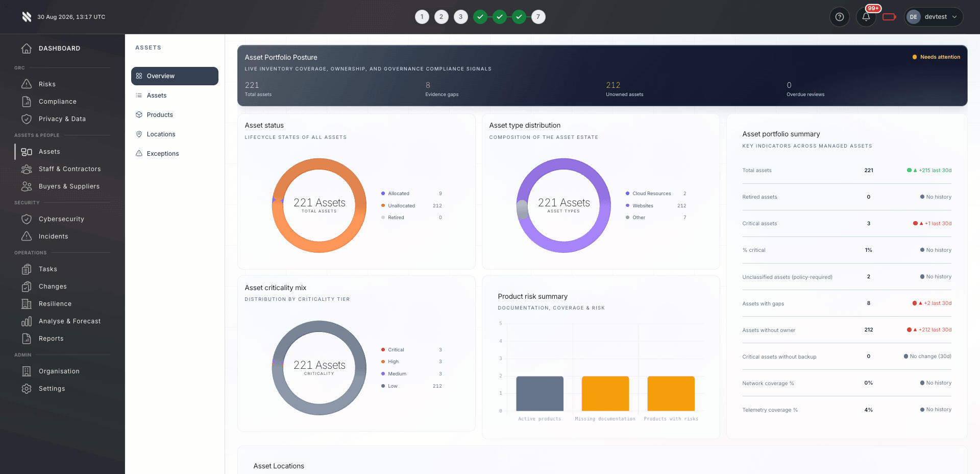The height and width of the screenshot is (474, 980).
Task: Click the Risks warning triangle icon
Action: coord(27,84)
